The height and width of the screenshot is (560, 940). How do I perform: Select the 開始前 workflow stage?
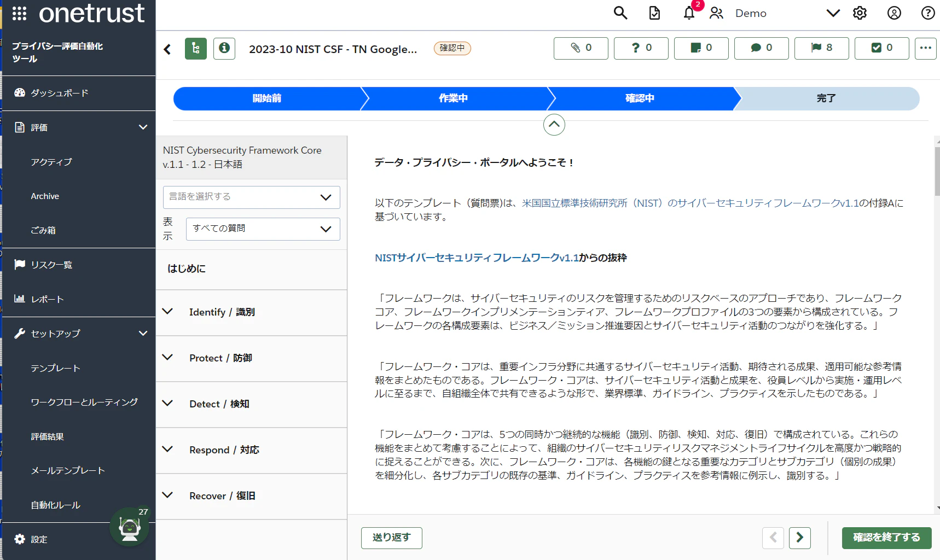pos(267,98)
